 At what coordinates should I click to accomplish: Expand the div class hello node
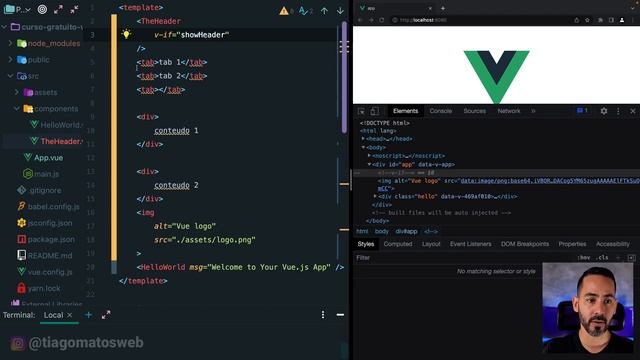[375, 196]
